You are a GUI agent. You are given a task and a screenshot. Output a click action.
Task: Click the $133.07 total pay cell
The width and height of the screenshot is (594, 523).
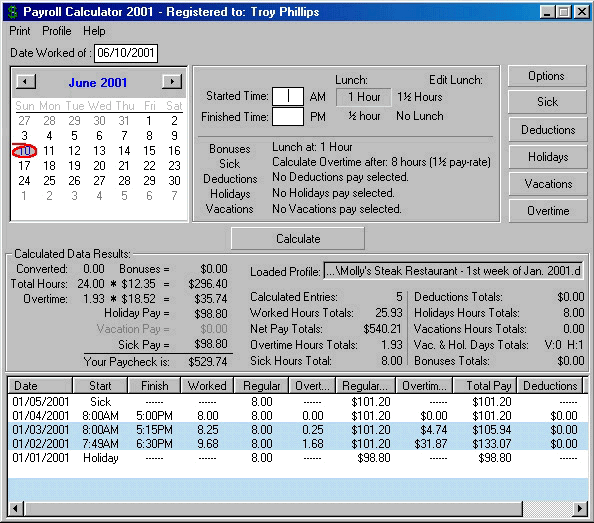pos(492,443)
